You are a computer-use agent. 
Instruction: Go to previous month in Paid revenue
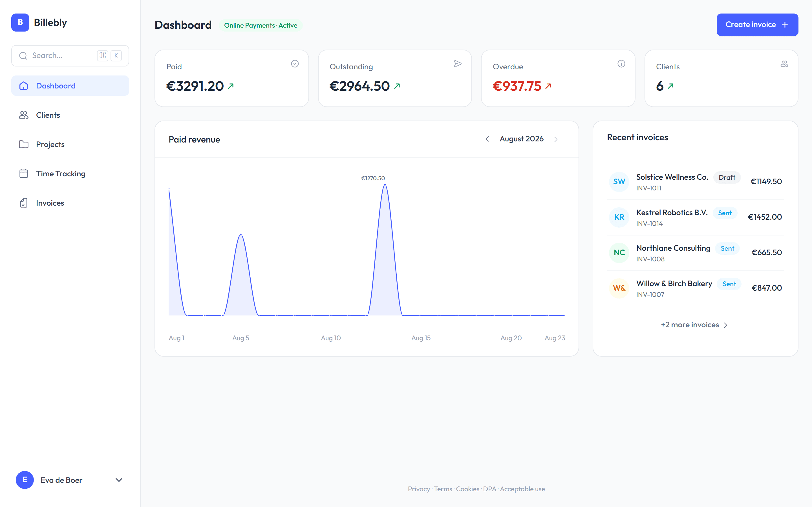(x=487, y=139)
